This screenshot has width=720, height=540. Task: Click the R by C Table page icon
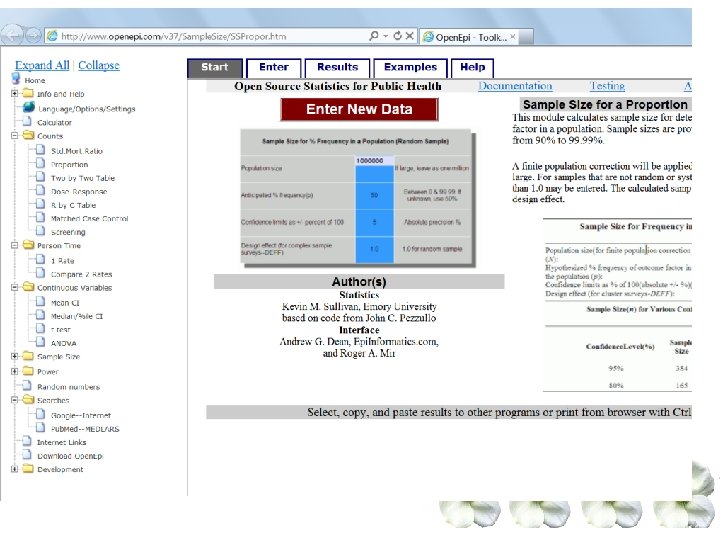pos(40,204)
